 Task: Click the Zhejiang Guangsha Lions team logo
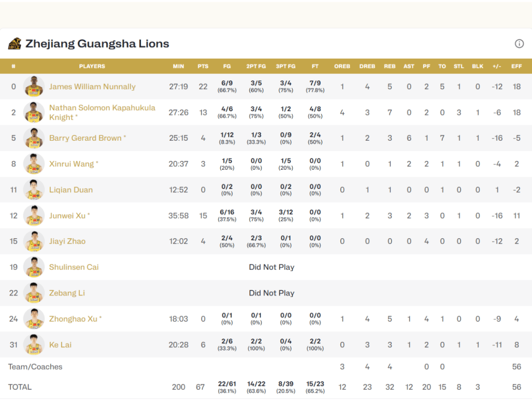coord(14,44)
